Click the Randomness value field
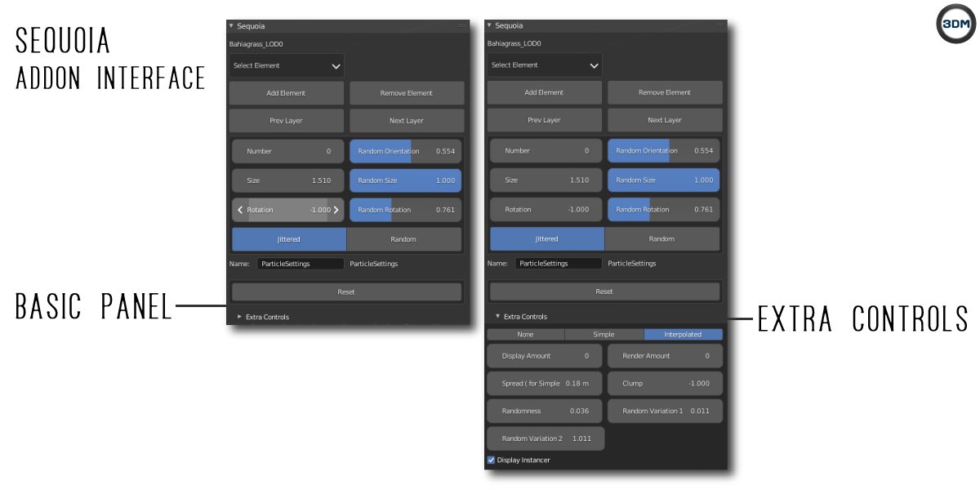Image resolution: width=980 pixels, height=490 pixels. (544, 411)
